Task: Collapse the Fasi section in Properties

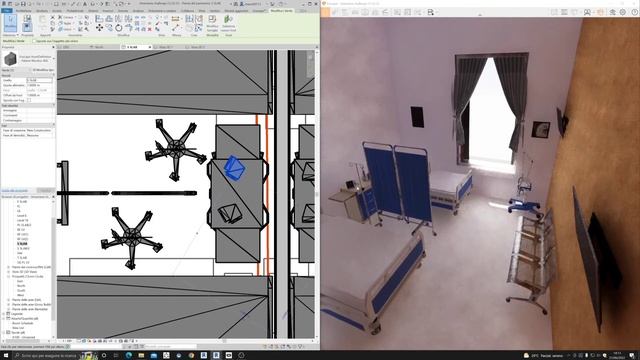Action: [53, 126]
